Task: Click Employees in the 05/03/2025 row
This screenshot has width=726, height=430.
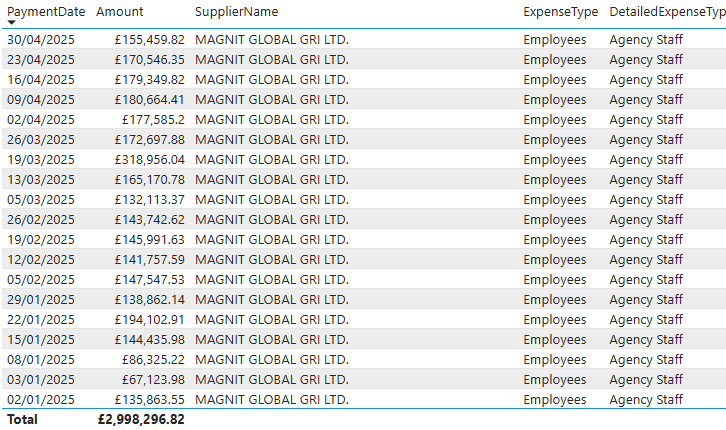Action: point(555,199)
